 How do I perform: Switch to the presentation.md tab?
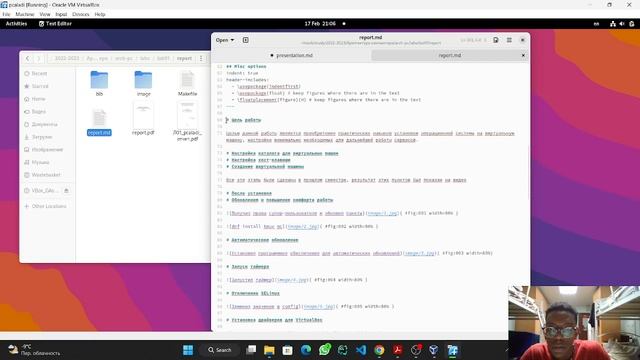[x=291, y=55]
